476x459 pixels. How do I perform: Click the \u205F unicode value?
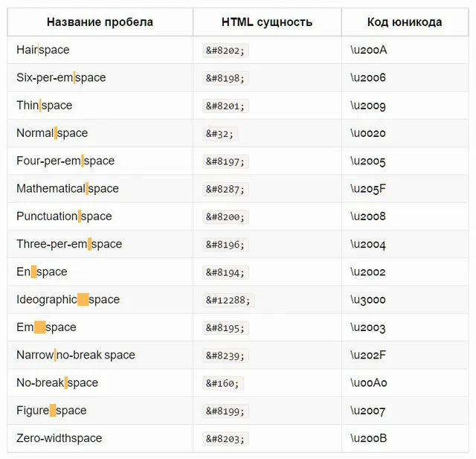click(x=368, y=189)
